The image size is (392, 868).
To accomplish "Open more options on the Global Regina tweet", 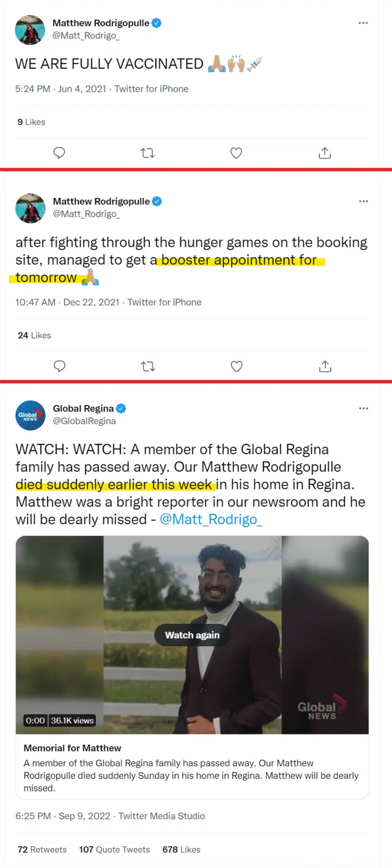I will [x=363, y=408].
